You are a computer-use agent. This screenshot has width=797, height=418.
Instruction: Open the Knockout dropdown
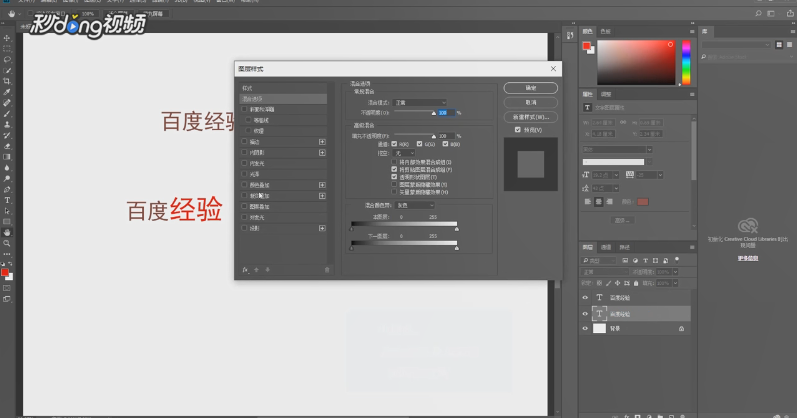tap(404, 153)
